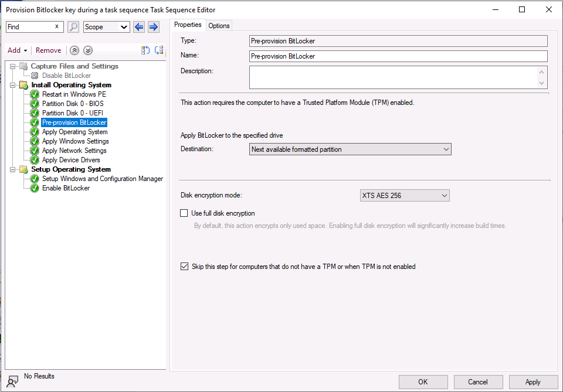This screenshot has width=563, height=392.
Task: Select the Setup Operating System group
Action: coord(71,169)
